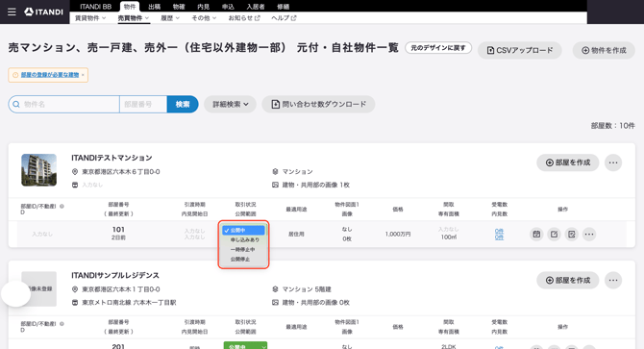Image resolution: width=644 pixels, height=349 pixels.
Task: Click the magnifier icon in the search field
Action: point(16,104)
